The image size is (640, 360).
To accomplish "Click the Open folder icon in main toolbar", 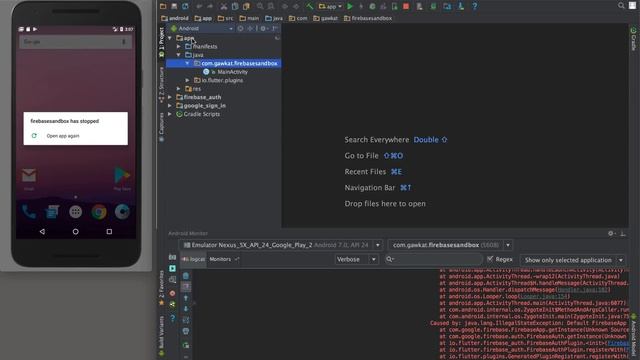I will 163,6.
